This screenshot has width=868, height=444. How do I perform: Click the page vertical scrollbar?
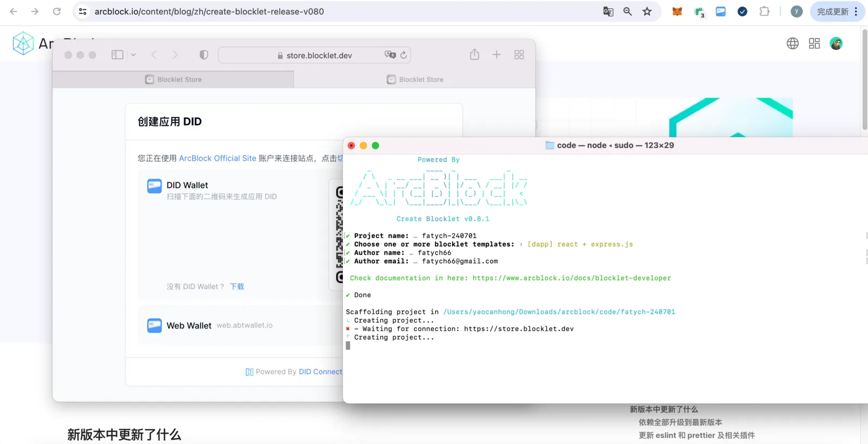(x=865, y=79)
